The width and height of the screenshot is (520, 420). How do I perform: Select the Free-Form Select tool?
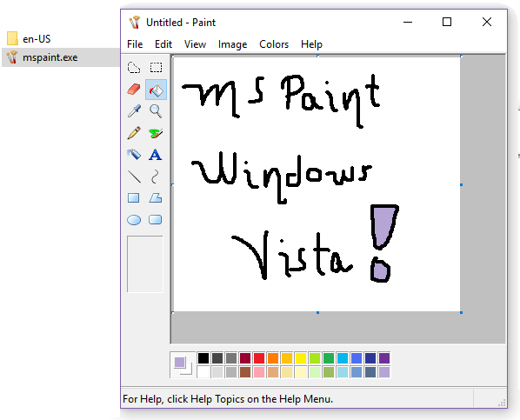(134, 68)
